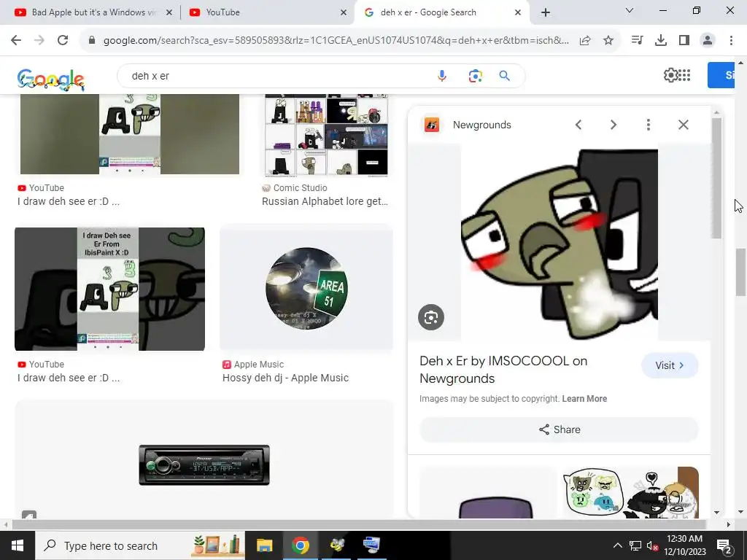Show next image in preview panel
747x560 pixels.
[614, 125]
